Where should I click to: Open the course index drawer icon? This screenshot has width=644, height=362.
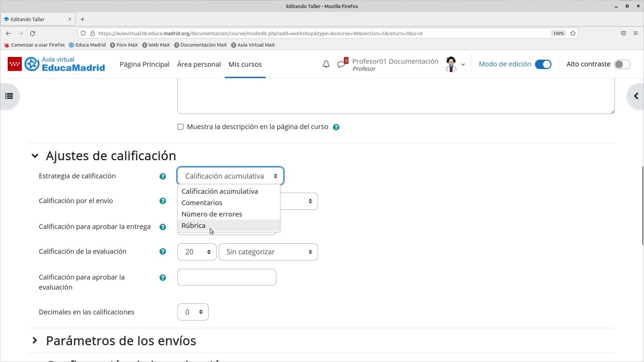point(9,96)
